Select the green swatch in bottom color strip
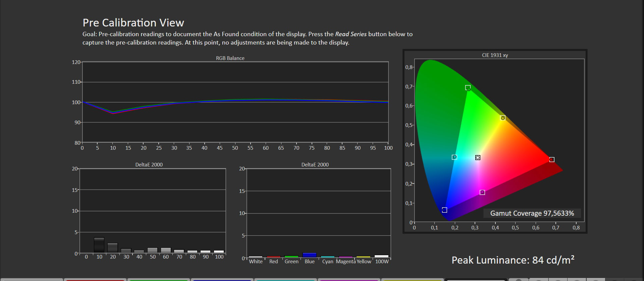The image size is (644, 281). pyautogui.click(x=158, y=279)
